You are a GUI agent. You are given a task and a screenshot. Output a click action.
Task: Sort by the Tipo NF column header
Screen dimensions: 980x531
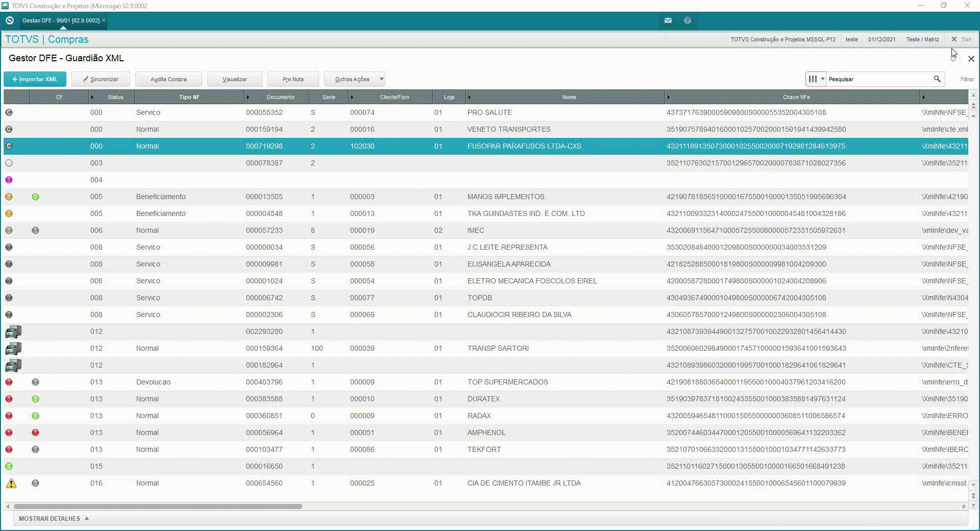pyautogui.click(x=189, y=97)
